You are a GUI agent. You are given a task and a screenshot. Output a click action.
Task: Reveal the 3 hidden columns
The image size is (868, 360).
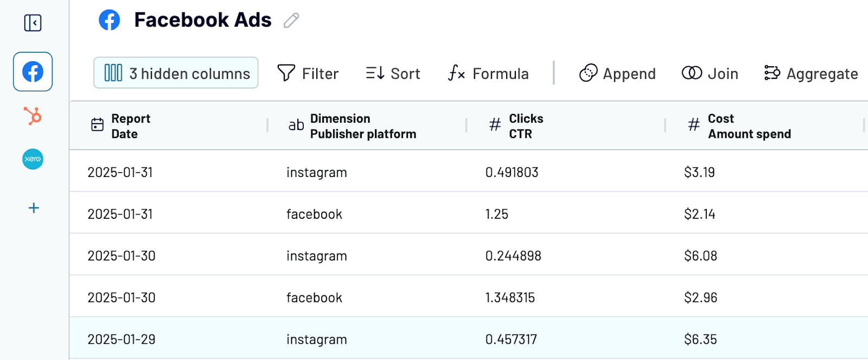pos(175,73)
